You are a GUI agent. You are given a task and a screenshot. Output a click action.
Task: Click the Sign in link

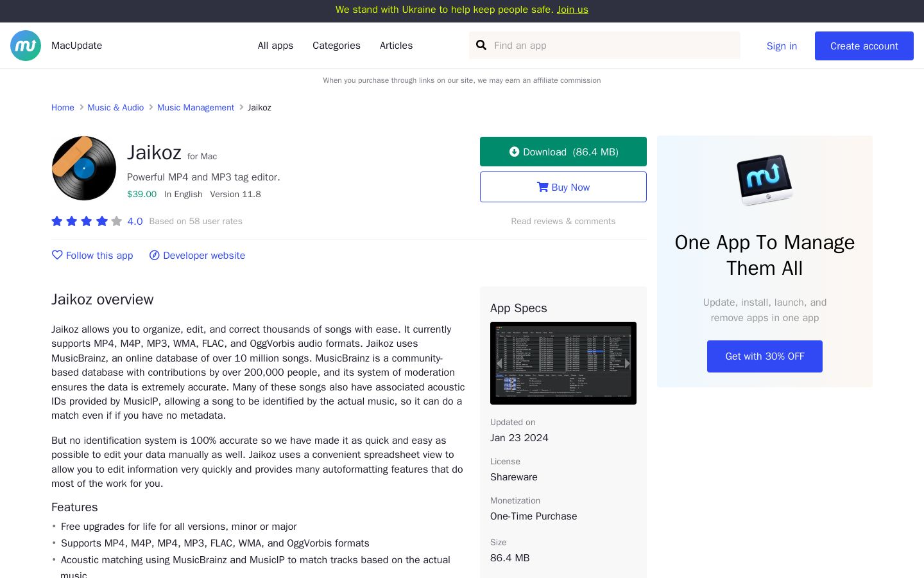(x=782, y=46)
